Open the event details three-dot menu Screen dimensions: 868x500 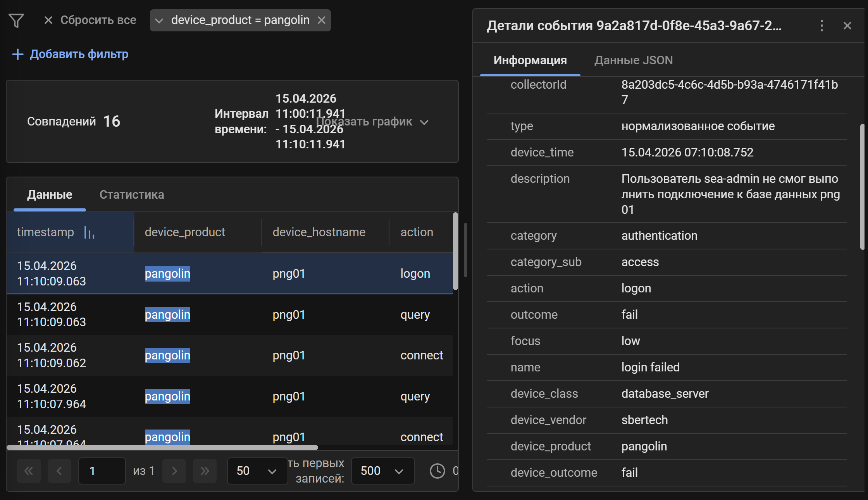[821, 26]
